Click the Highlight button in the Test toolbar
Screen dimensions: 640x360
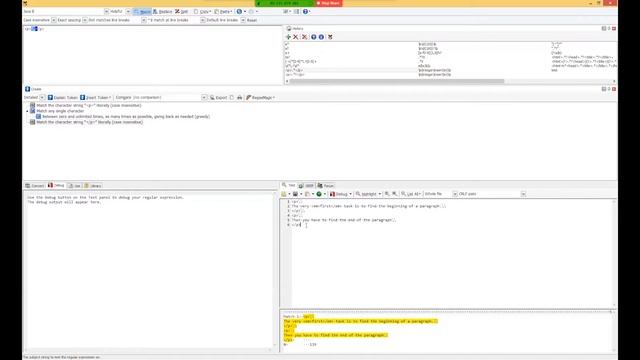[368, 194]
